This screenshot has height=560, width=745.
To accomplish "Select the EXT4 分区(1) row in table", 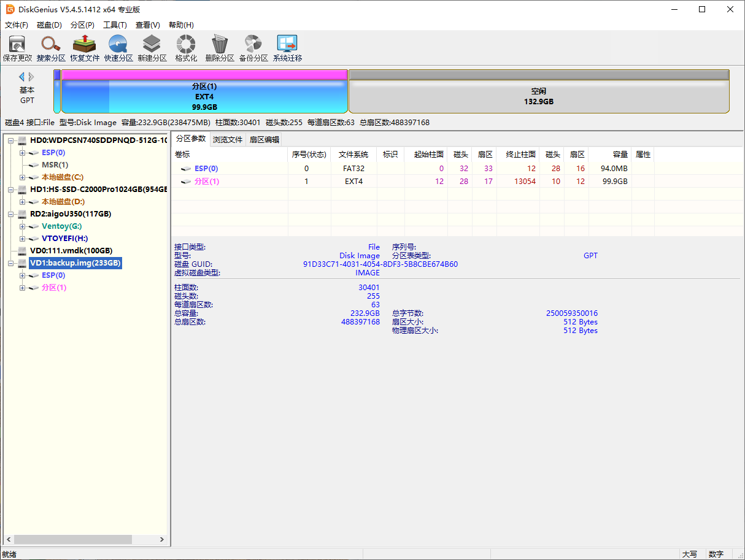I will 413,182.
